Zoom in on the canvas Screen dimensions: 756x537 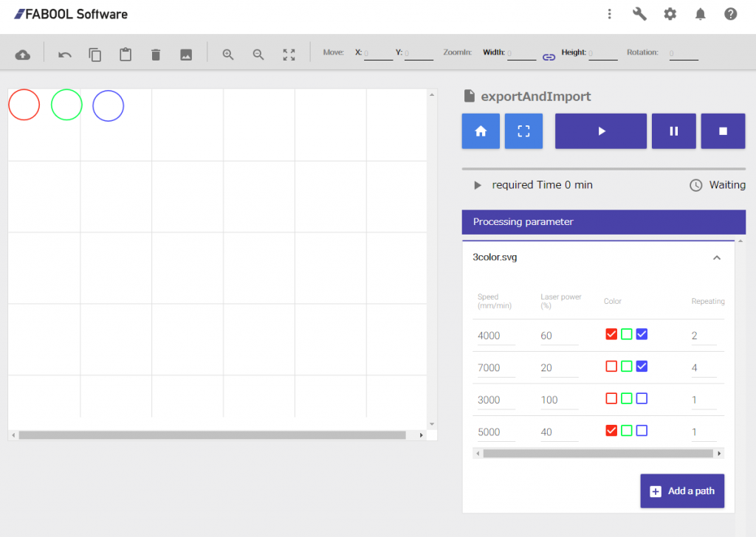(x=228, y=55)
